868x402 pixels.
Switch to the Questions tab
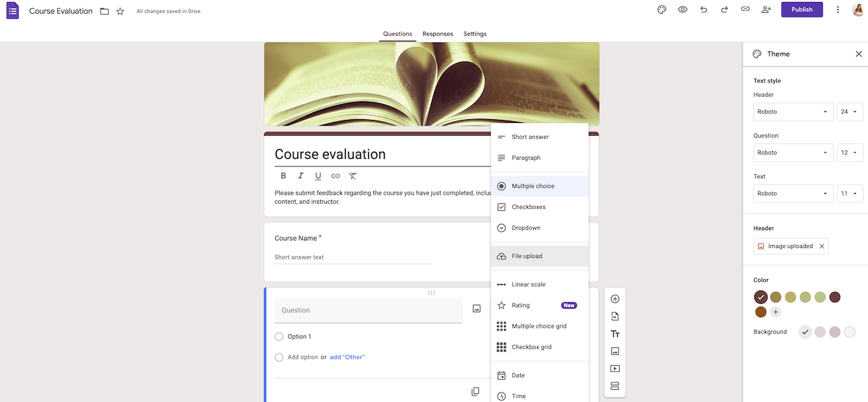tap(398, 34)
